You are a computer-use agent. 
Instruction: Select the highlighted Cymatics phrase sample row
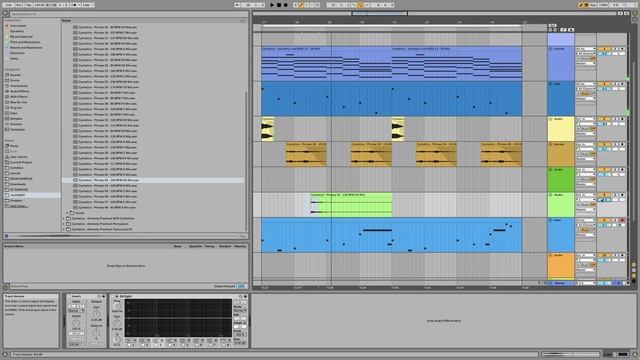point(153,180)
